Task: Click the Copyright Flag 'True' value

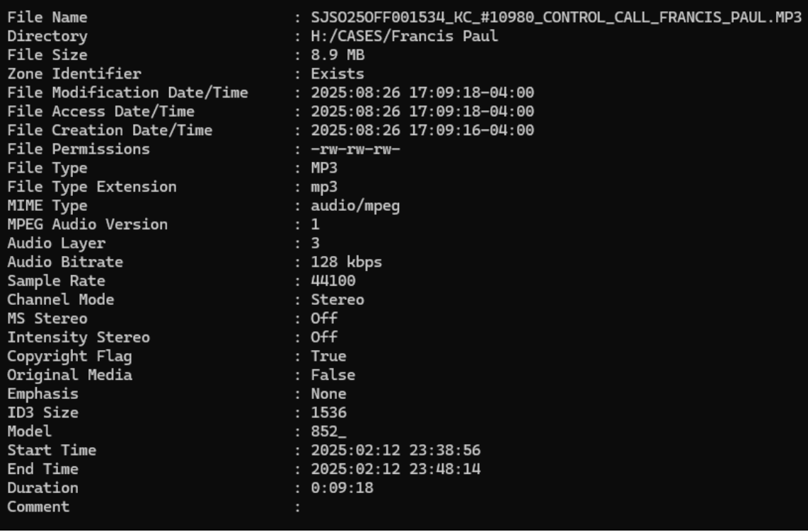Action: point(328,356)
